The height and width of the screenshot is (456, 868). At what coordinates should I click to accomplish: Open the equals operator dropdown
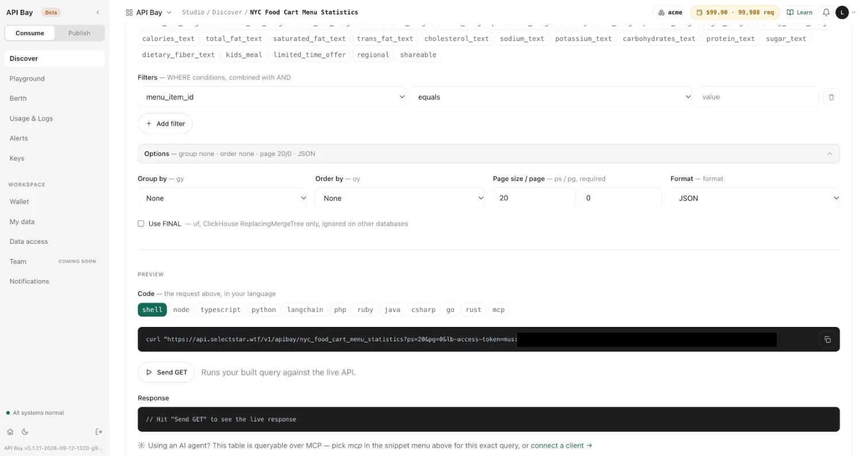click(551, 97)
